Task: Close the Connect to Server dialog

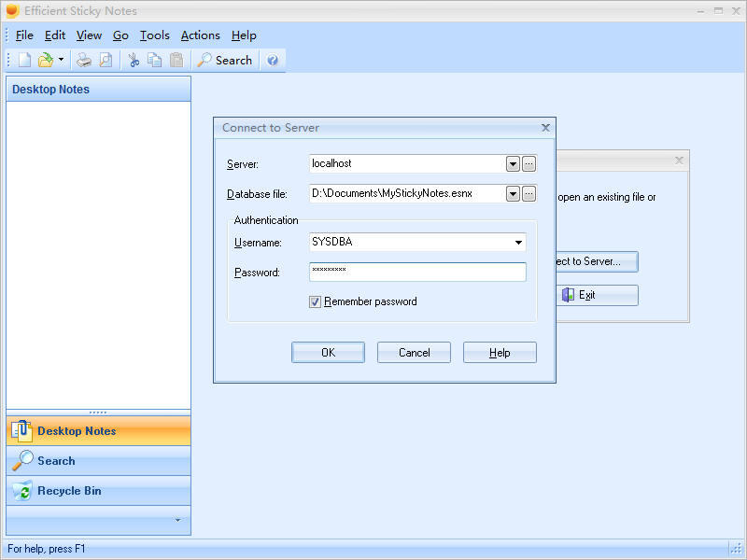Action: pyautogui.click(x=546, y=128)
